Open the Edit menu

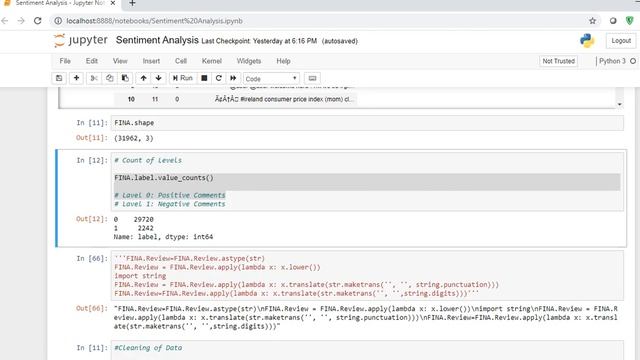(x=91, y=61)
